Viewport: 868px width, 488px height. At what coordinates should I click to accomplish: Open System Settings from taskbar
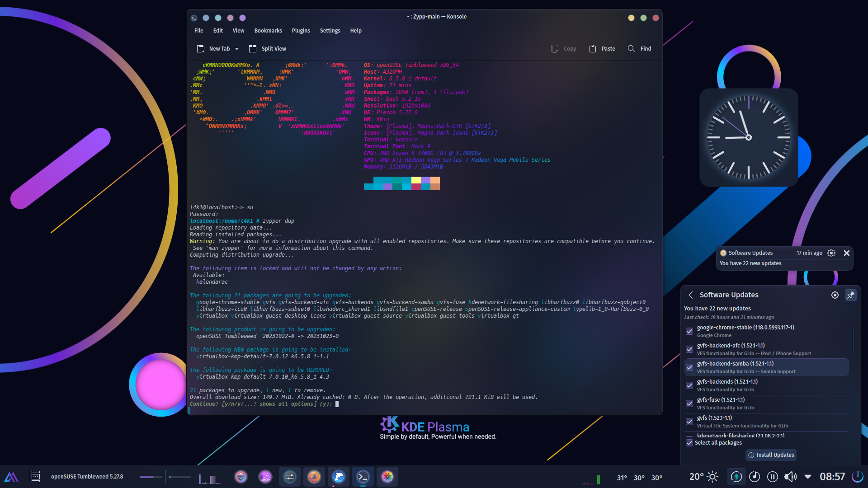[x=290, y=477]
